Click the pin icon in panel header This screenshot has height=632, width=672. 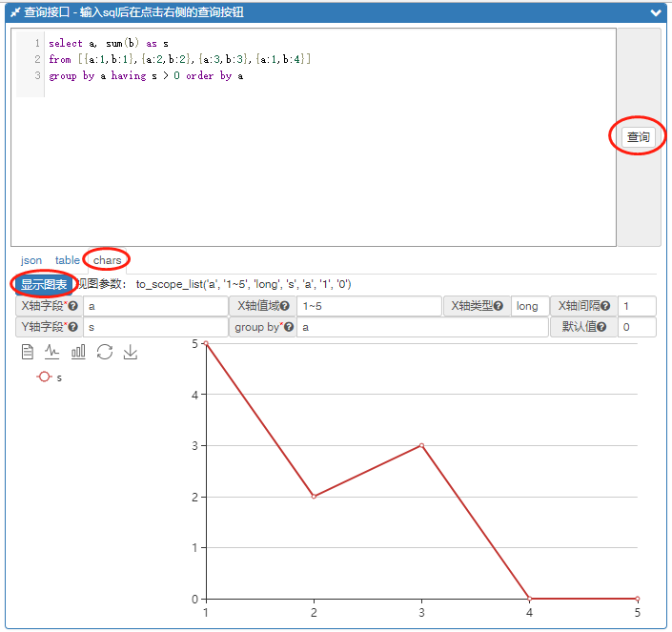click(x=15, y=13)
